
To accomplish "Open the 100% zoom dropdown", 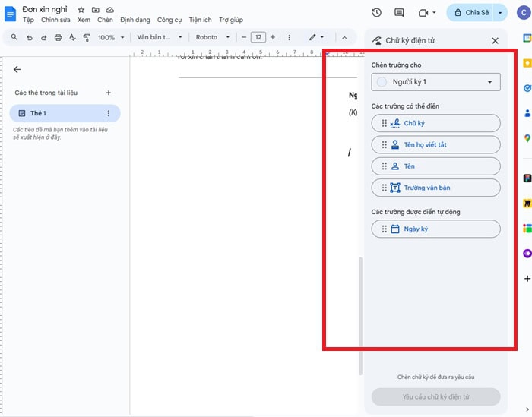I will tap(110, 37).
